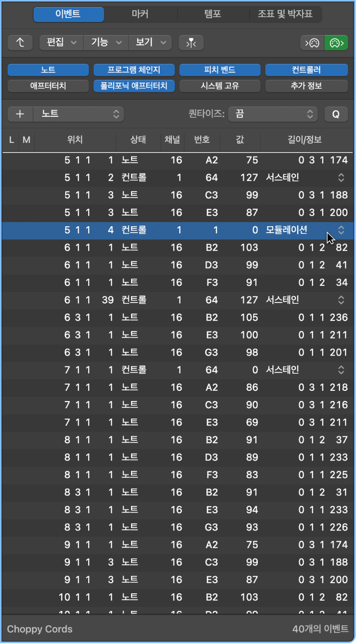
Task: Add an event with the plus button
Action: tap(20, 114)
